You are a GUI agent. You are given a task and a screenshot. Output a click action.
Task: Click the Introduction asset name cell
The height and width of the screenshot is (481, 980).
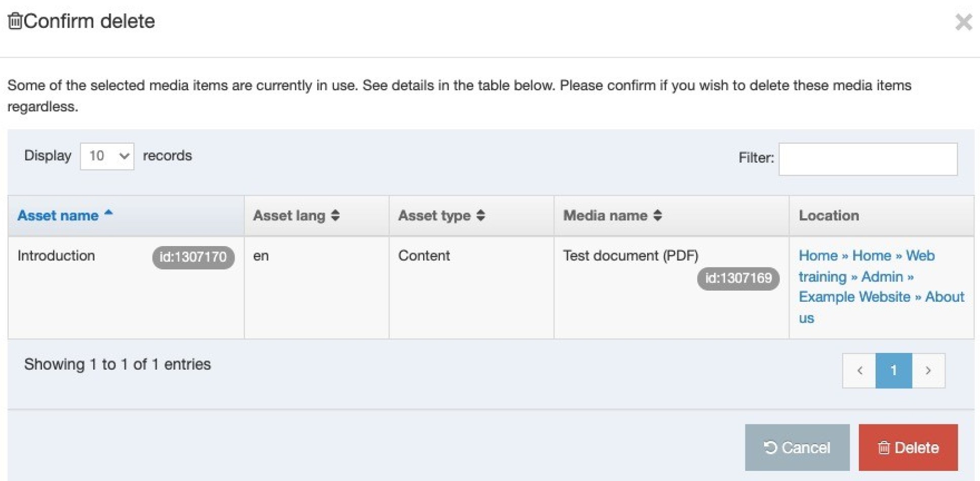pyautogui.click(x=56, y=256)
